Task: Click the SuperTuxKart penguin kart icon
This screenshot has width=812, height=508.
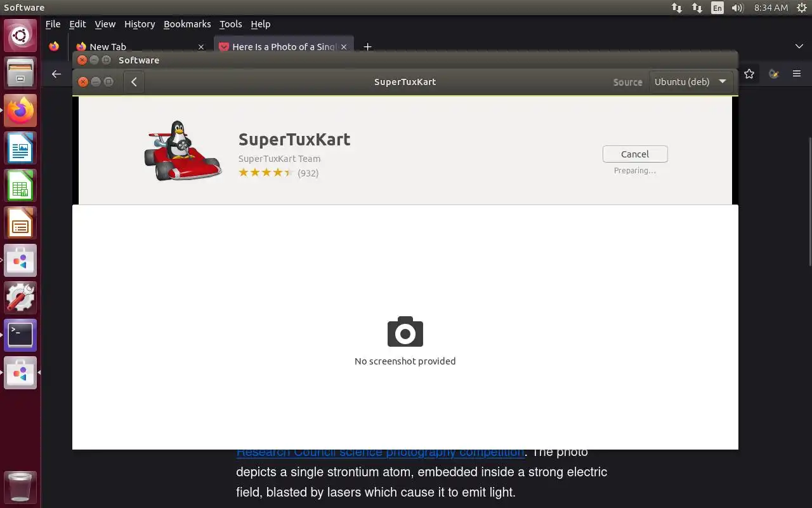Action: (x=183, y=150)
